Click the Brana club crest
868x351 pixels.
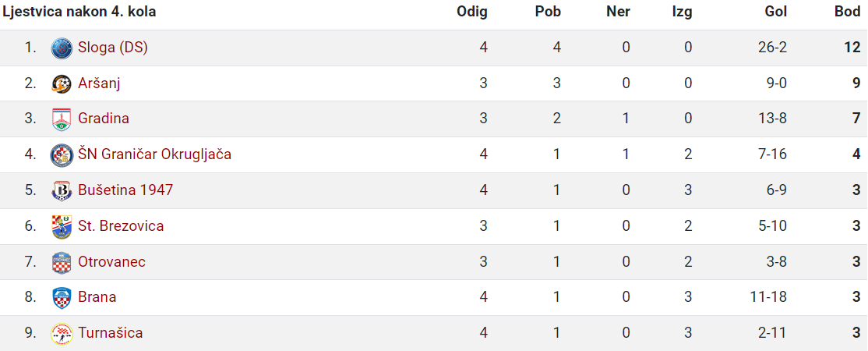[x=62, y=298]
